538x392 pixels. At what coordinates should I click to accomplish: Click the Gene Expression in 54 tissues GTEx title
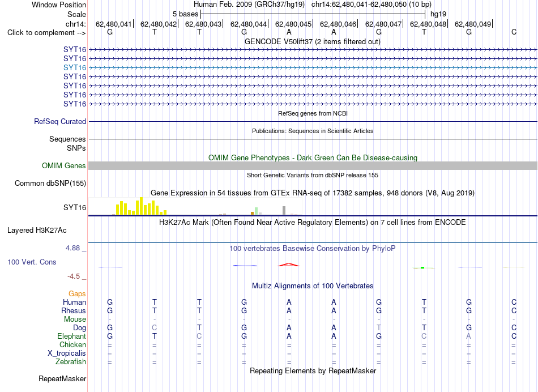pos(313,193)
